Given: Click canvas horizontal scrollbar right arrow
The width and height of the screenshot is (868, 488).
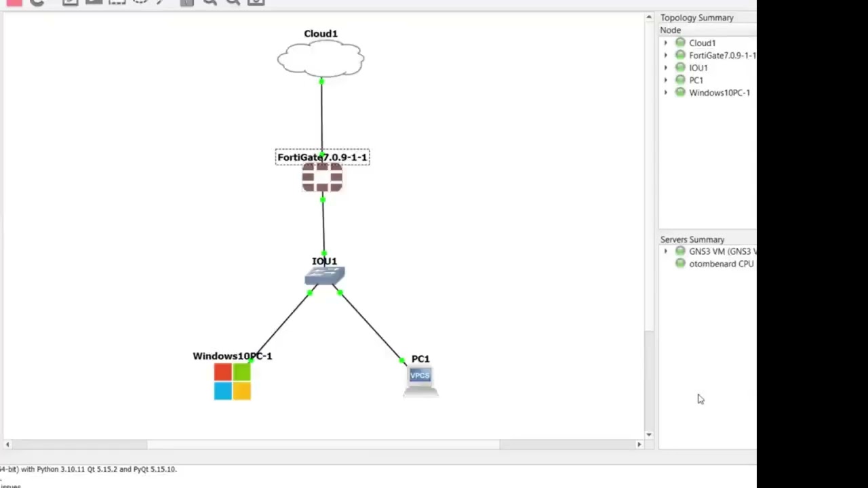Looking at the screenshot, I should tap(639, 445).
